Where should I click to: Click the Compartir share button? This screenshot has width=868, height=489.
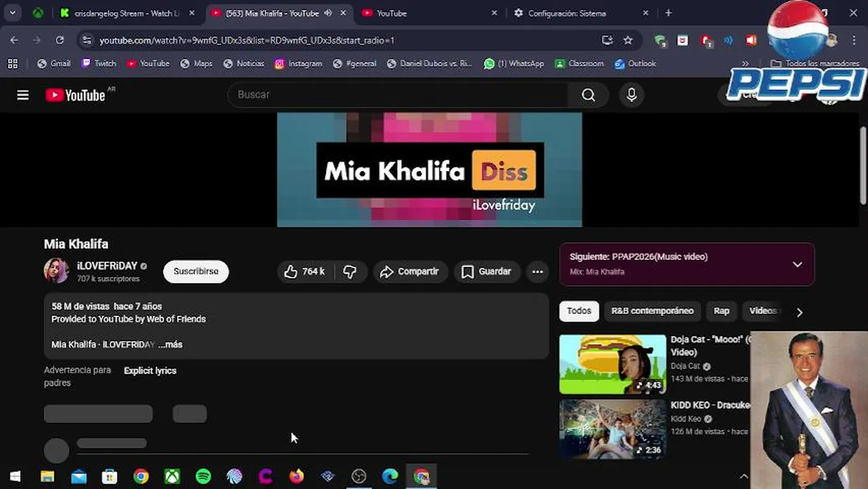coord(410,272)
